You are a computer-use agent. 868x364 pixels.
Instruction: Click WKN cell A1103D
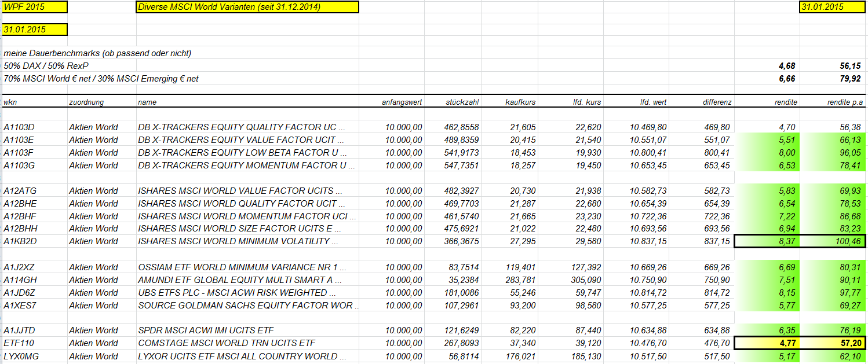tap(19, 127)
